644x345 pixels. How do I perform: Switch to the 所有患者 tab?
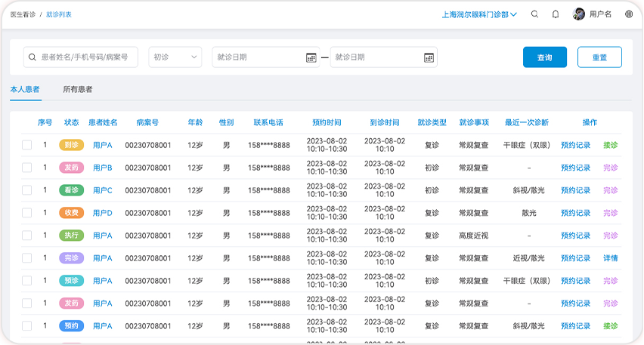[78, 90]
